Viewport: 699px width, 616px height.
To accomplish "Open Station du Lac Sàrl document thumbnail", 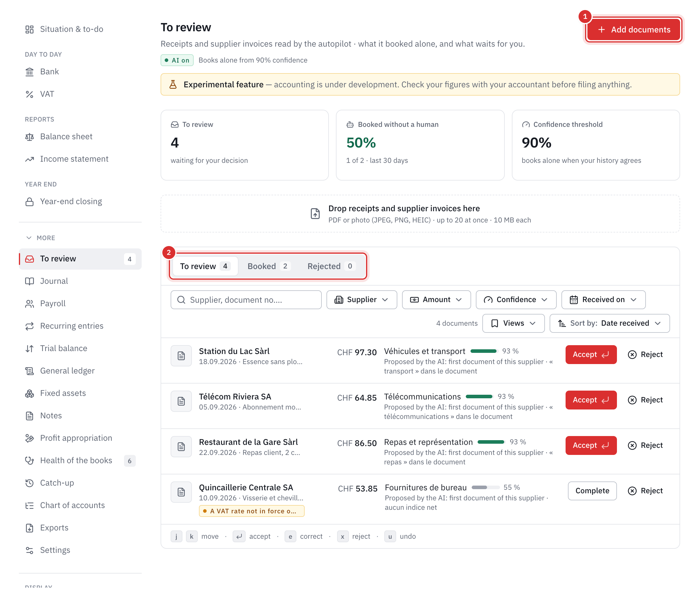I will (x=181, y=356).
